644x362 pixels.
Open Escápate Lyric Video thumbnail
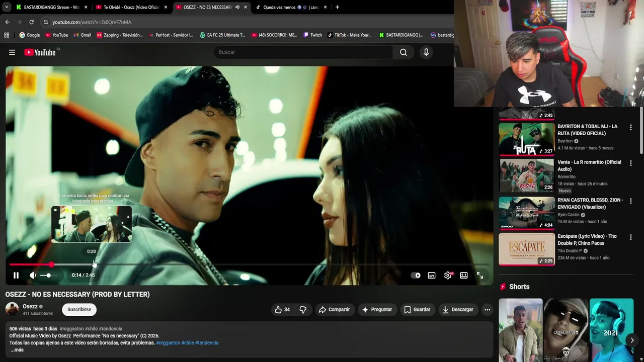(x=526, y=249)
